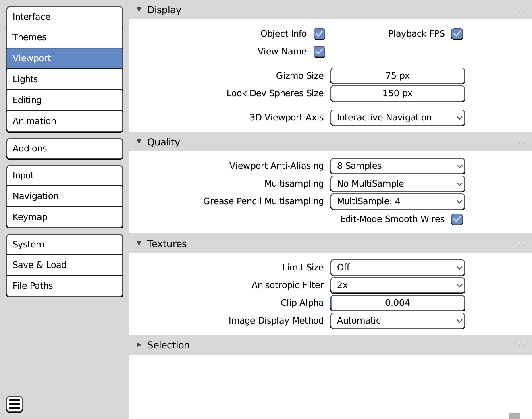Toggle Edit-Mode Smooth Wires off
532x419 pixels.
[x=457, y=219]
